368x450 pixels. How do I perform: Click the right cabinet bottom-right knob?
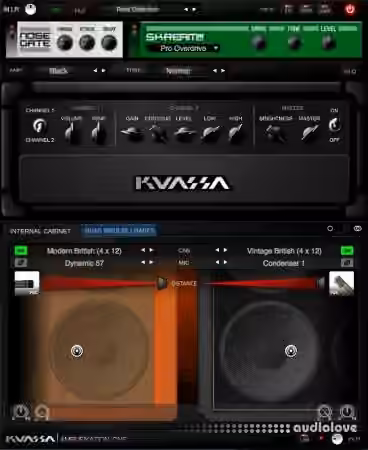347,412
